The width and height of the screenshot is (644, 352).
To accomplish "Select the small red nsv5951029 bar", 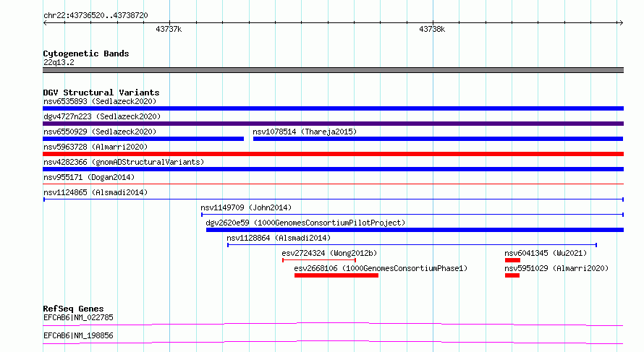I will pyautogui.click(x=512, y=275).
